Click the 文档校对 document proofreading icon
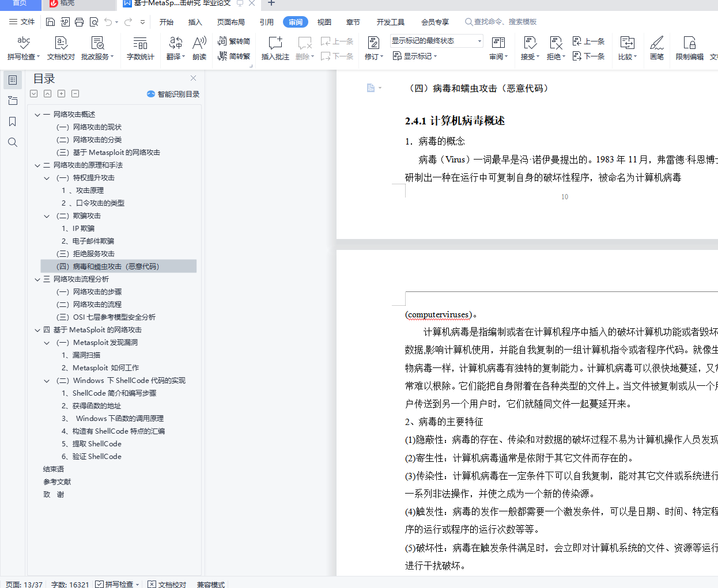The width and height of the screenshot is (718, 588). (61, 48)
